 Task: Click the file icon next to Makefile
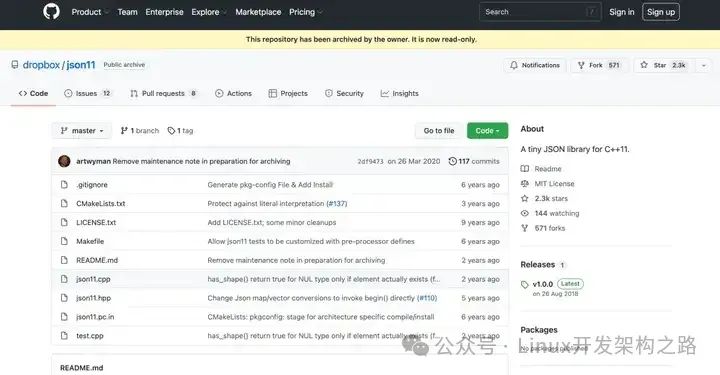64,241
